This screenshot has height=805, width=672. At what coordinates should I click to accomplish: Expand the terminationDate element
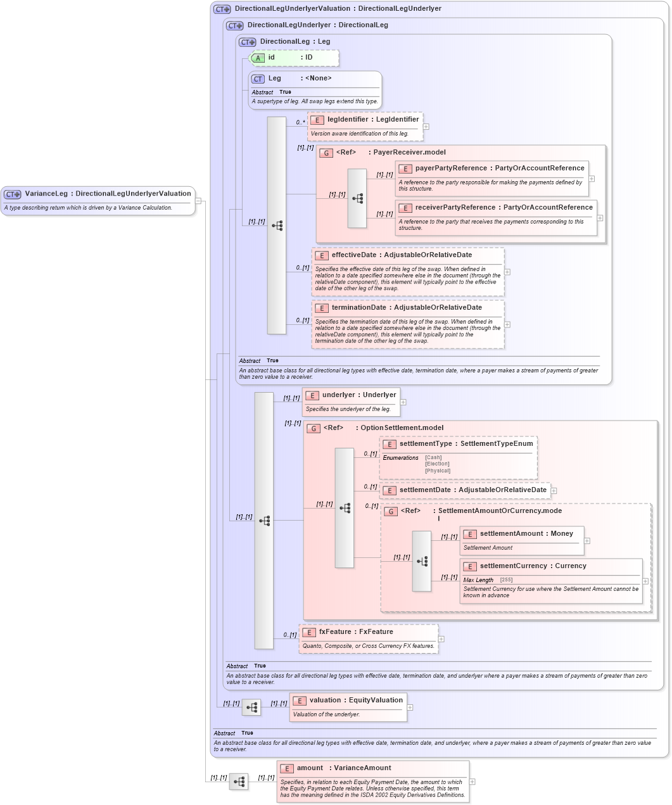[507, 324]
